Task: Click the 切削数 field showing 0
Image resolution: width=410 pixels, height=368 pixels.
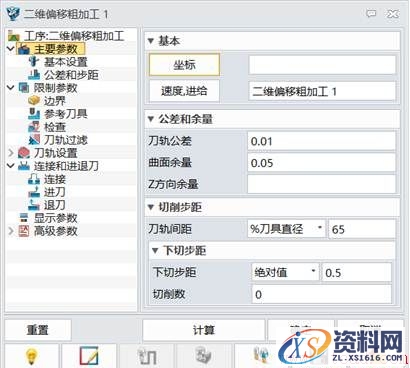Action: [x=322, y=294]
